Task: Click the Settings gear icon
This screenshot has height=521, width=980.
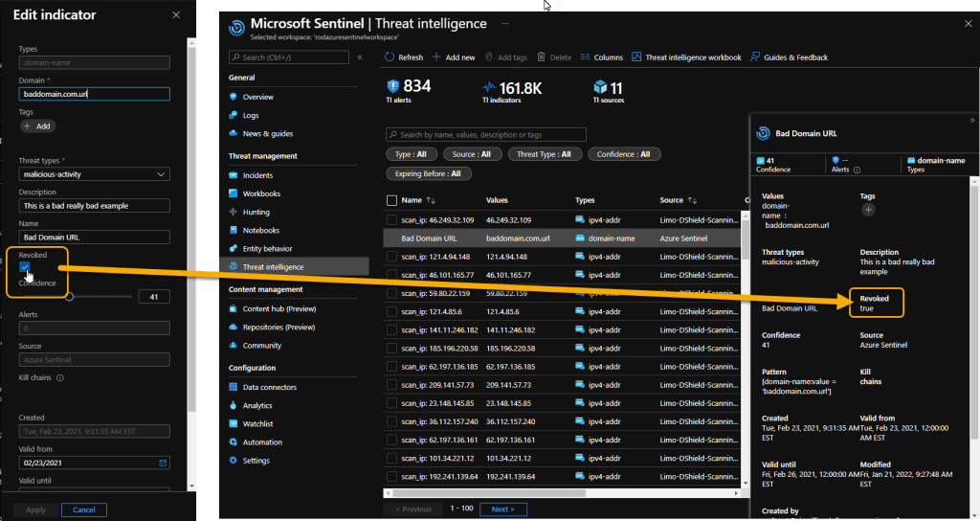Action: [x=234, y=461]
